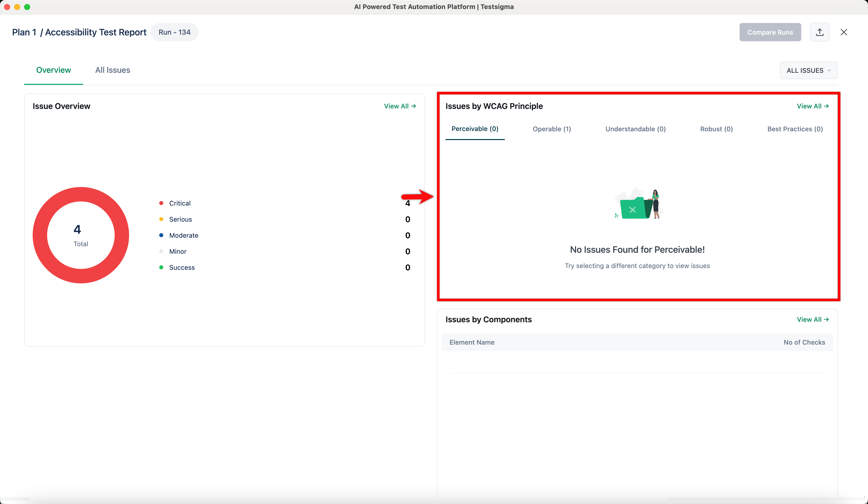This screenshot has width=868, height=504.
Task: Click the Run - 134 badge
Action: tap(174, 32)
